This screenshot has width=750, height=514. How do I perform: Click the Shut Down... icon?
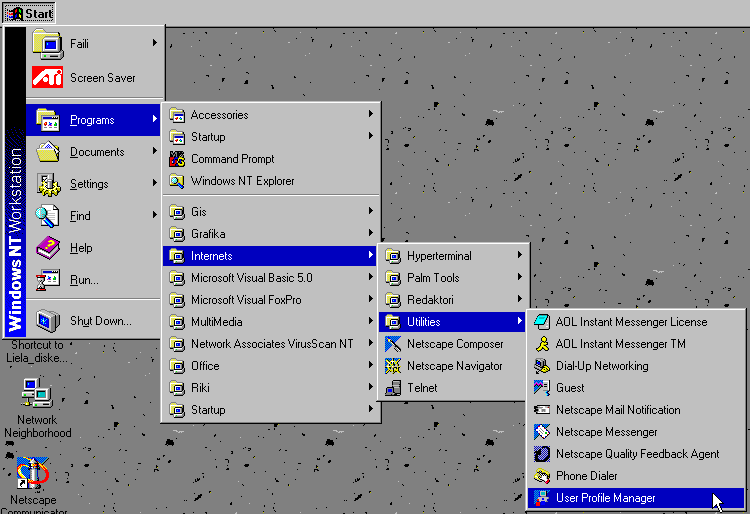pyautogui.click(x=48, y=321)
